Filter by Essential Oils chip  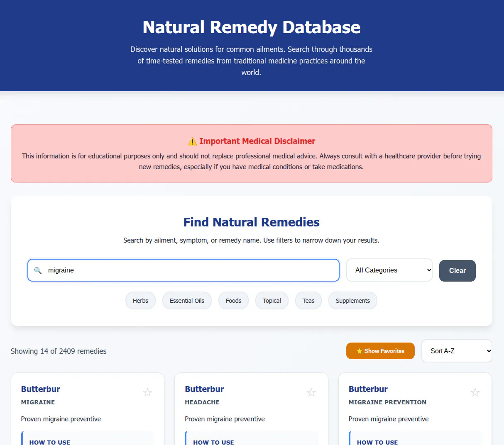click(x=187, y=301)
